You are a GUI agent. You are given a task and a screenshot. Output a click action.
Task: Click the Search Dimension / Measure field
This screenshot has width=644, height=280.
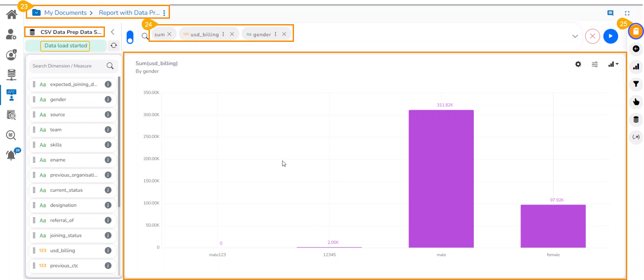69,66
